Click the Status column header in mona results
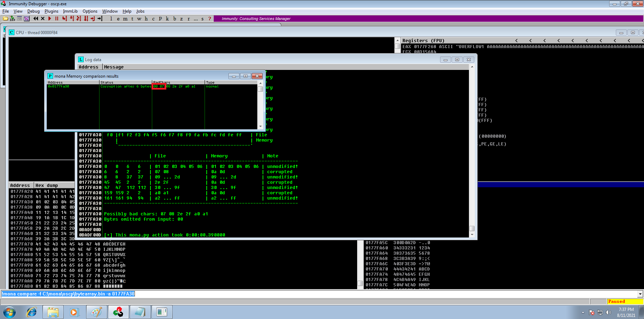This screenshot has width=644, height=319. click(x=125, y=82)
